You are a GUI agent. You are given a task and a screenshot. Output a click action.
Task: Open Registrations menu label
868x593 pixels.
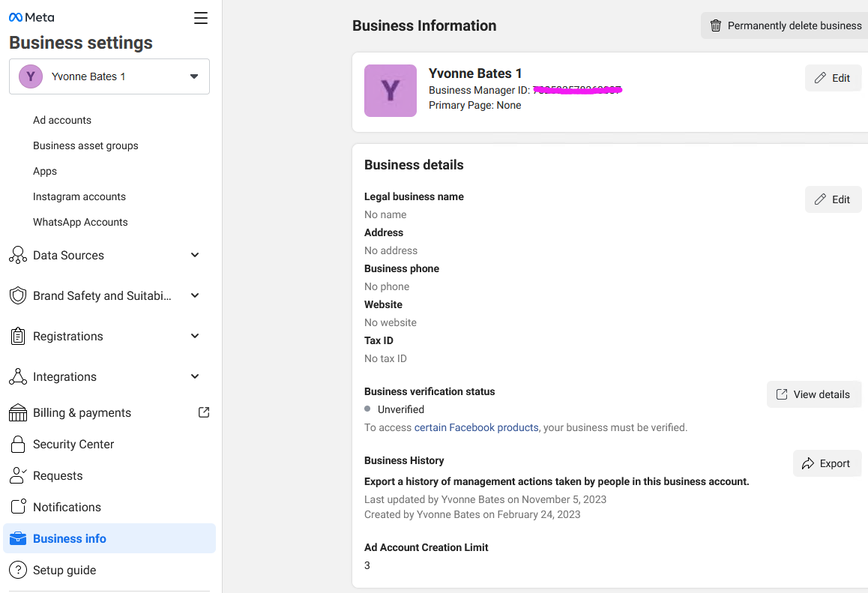click(68, 336)
